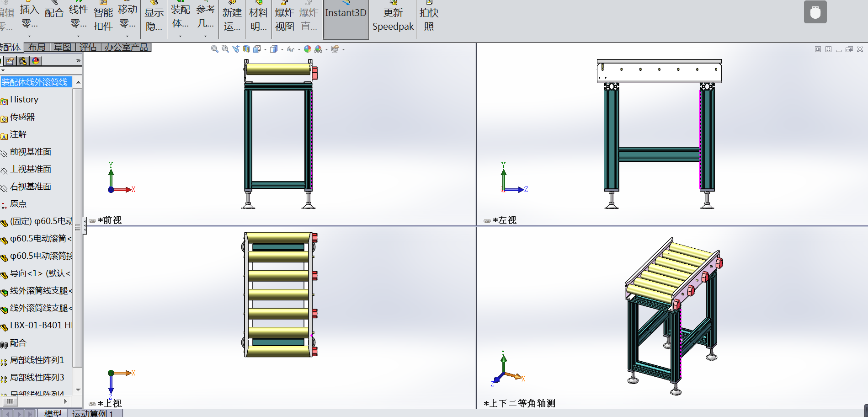Switch to the 评估 tab

click(88, 47)
